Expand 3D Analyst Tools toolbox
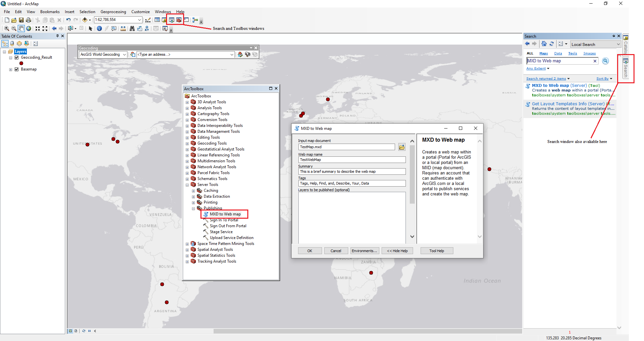This screenshot has height=341, width=644. [187, 102]
